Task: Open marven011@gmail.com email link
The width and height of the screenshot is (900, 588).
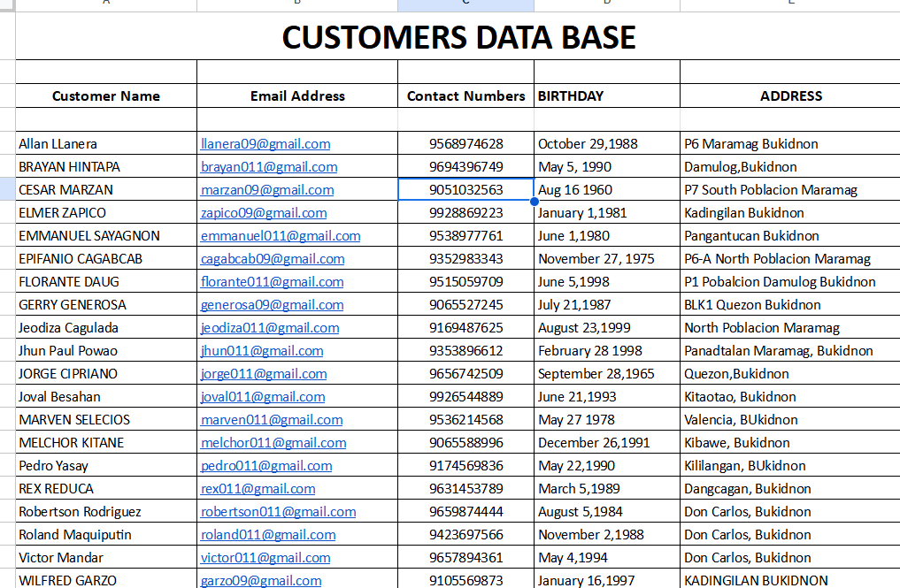Action: pos(272,419)
